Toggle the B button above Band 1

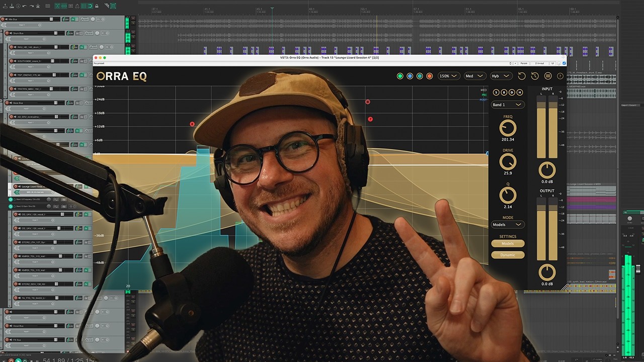click(504, 92)
